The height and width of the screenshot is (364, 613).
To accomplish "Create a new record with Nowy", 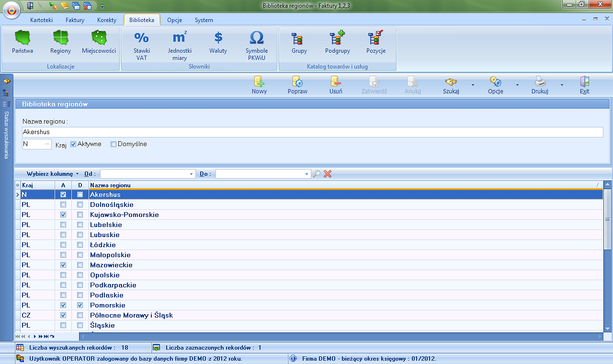I will pyautogui.click(x=259, y=85).
